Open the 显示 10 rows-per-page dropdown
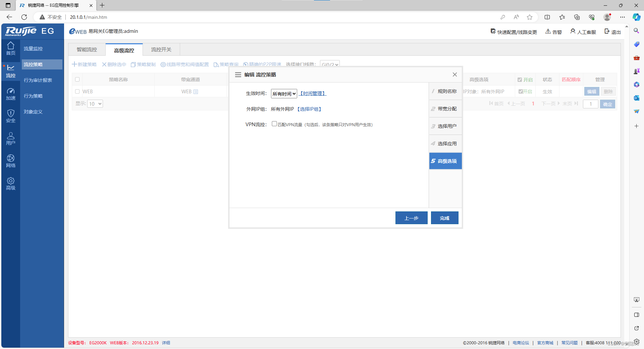 (95, 104)
